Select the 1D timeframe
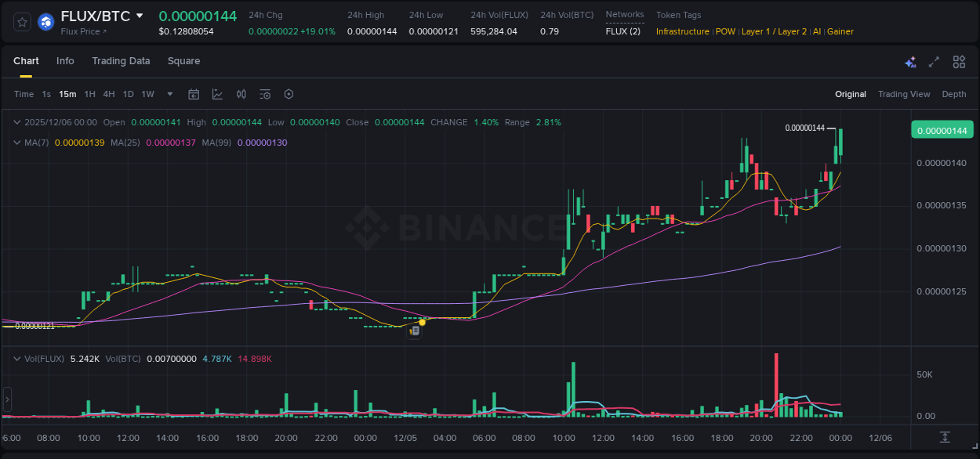Screen dimensions: 980x459 [128, 94]
